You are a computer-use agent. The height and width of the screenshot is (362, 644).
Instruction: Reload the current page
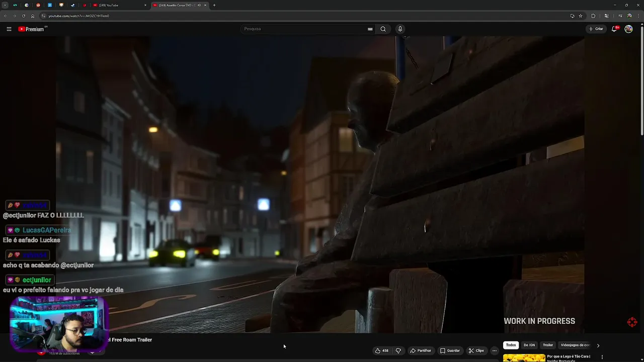(x=24, y=16)
